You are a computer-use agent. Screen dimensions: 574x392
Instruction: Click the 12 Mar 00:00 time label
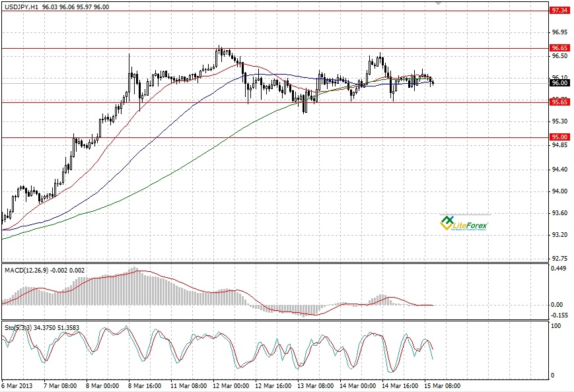(231, 386)
